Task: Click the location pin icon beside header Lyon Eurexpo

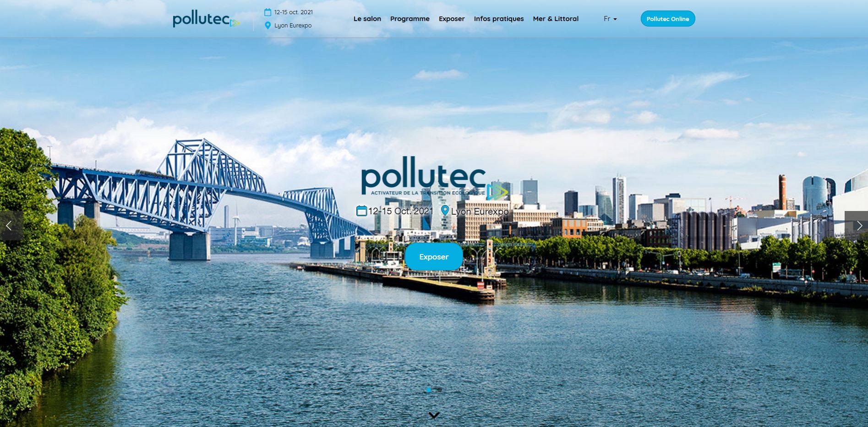Action: [268, 26]
